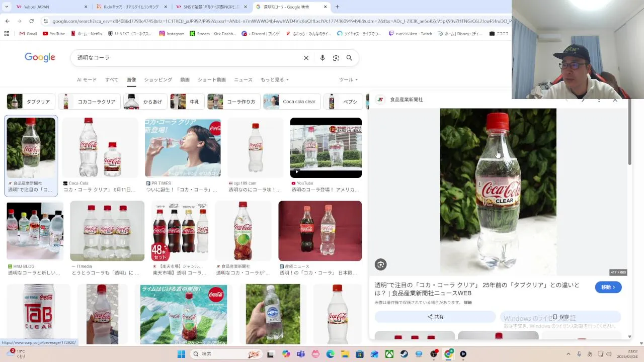Open Google Chrome taskbar icon
Viewport: 644px width, 362px height.
point(448,354)
